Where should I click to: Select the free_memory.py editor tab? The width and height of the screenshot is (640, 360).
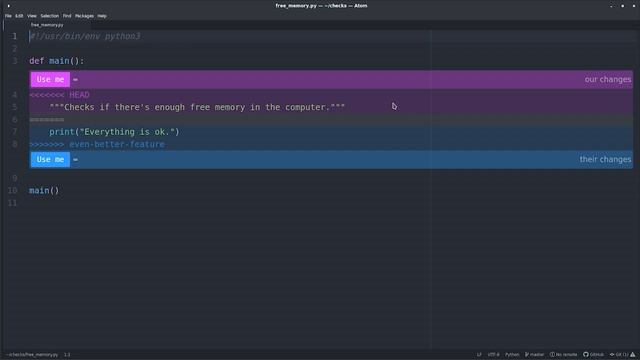pos(47,25)
